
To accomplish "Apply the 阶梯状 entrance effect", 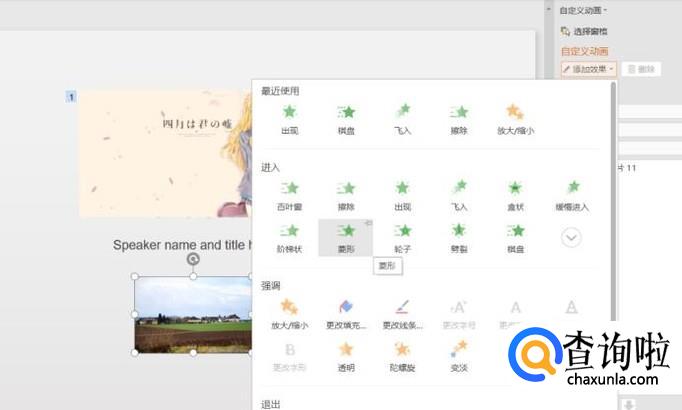I will coord(290,238).
